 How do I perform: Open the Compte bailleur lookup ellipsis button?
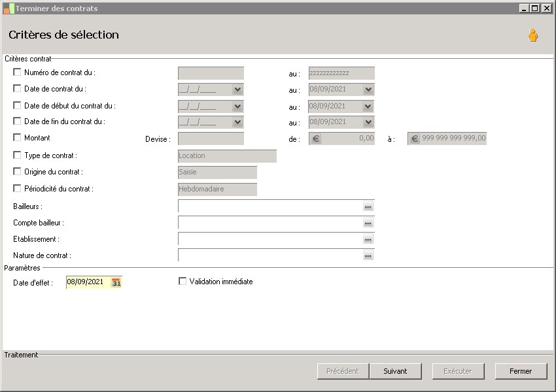[368, 223]
